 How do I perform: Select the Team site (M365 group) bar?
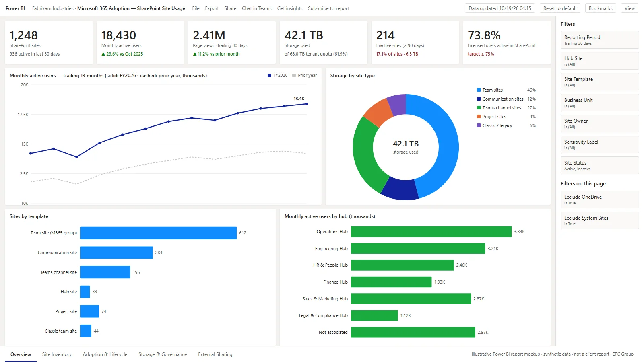coord(158,233)
